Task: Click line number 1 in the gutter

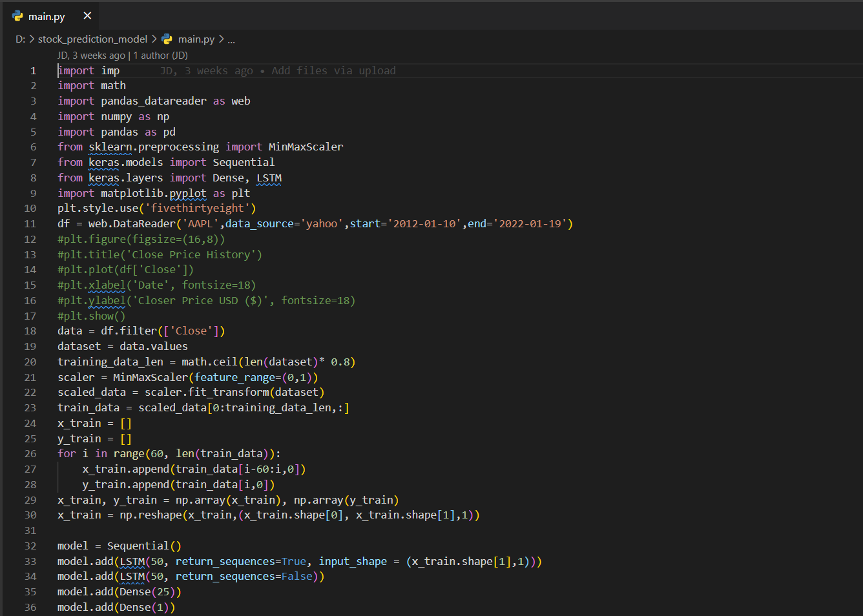Action: coord(33,70)
